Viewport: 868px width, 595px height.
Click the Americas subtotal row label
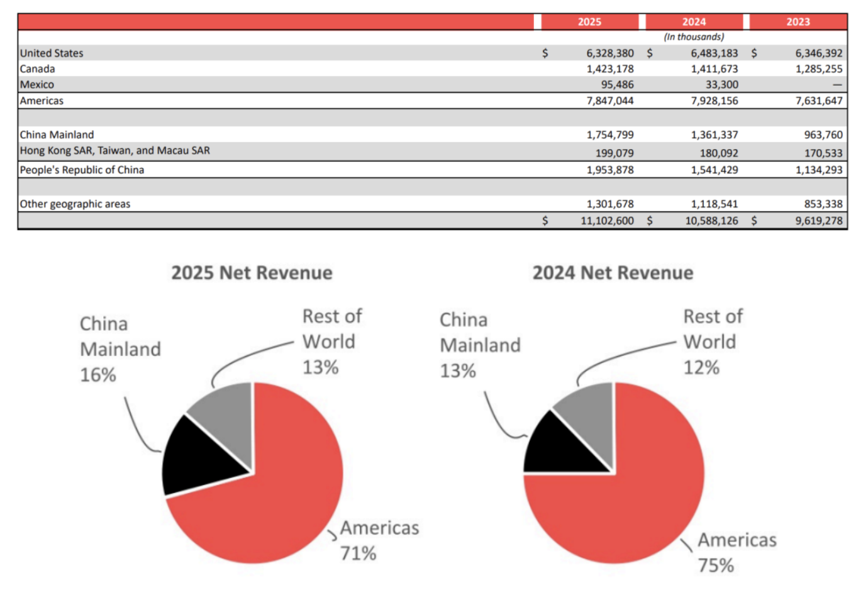pos(42,101)
